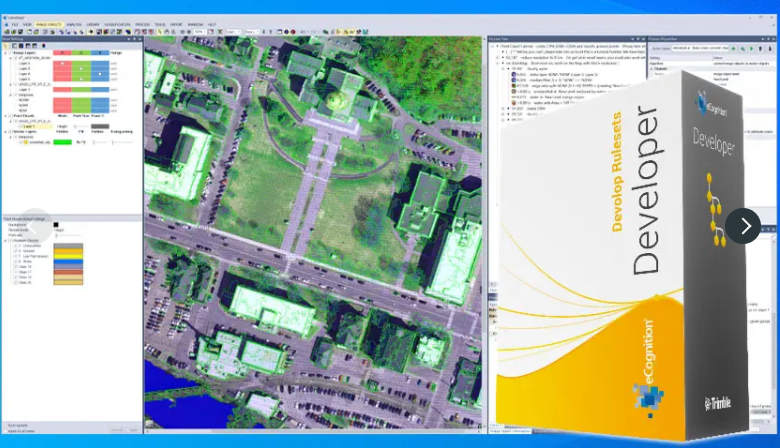The image size is (780, 448).
Task: Click the aerial image map view
Action: tap(313, 233)
